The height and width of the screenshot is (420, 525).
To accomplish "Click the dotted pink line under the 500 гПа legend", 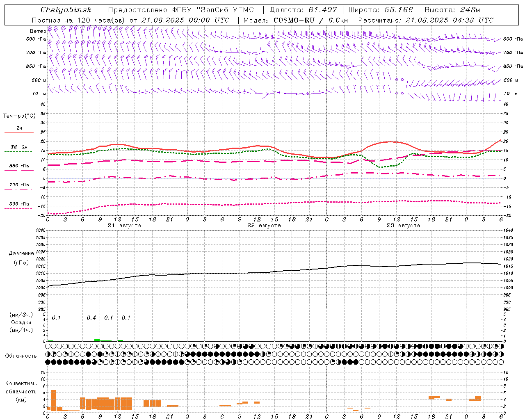I will click(18, 208).
